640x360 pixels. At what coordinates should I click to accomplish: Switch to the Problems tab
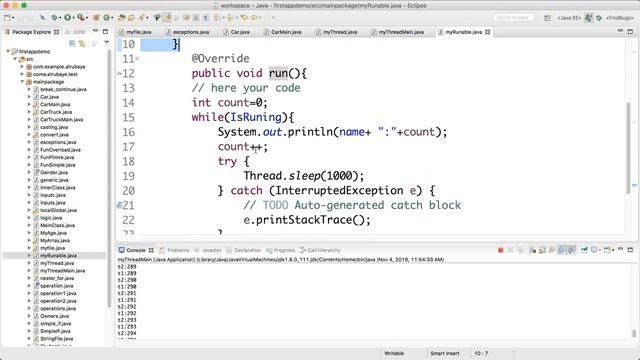point(174,250)
